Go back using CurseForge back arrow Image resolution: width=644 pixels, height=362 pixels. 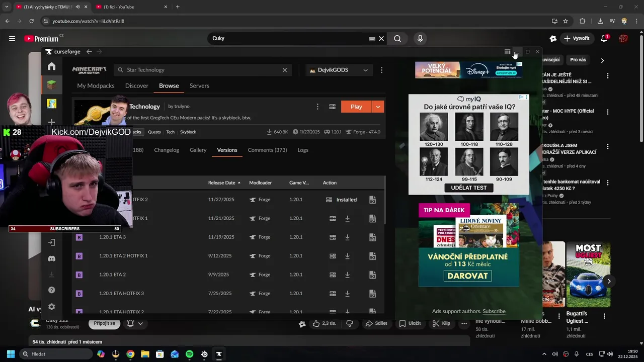click(89, 52)
